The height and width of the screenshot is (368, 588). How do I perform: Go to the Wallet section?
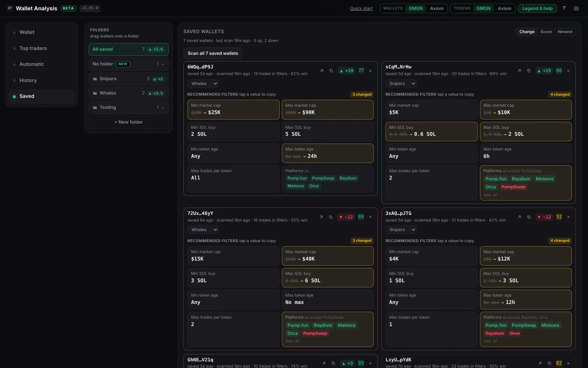point(42,32)
